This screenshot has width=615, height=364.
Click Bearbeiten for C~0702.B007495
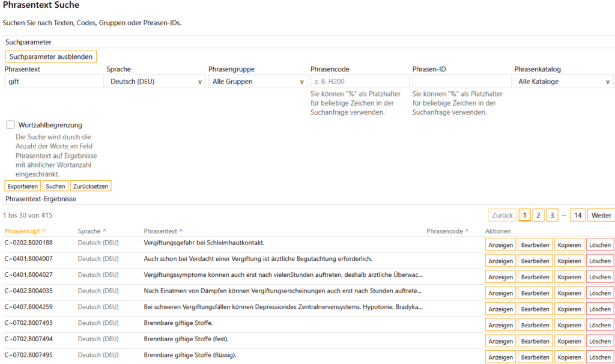pyautogui.click(x=535, y=357)
